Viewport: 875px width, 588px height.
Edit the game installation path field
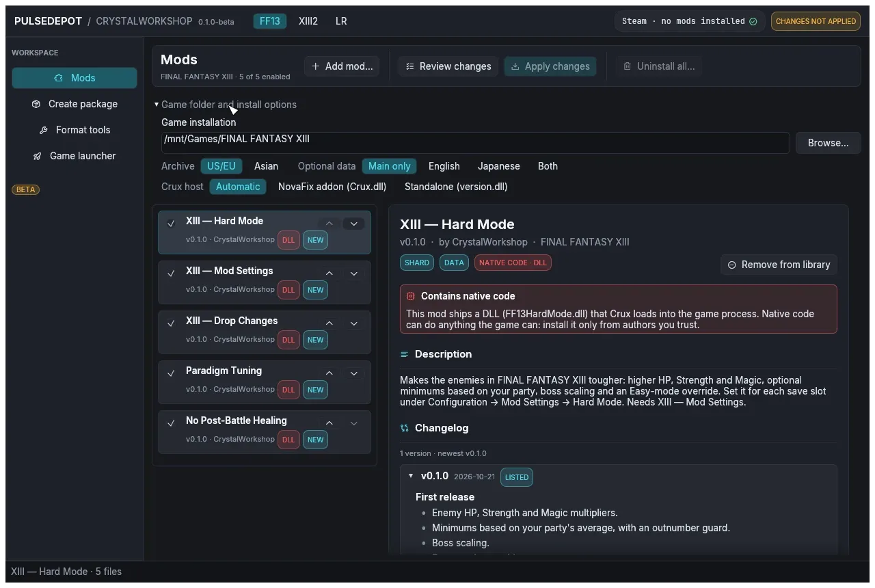475,143
